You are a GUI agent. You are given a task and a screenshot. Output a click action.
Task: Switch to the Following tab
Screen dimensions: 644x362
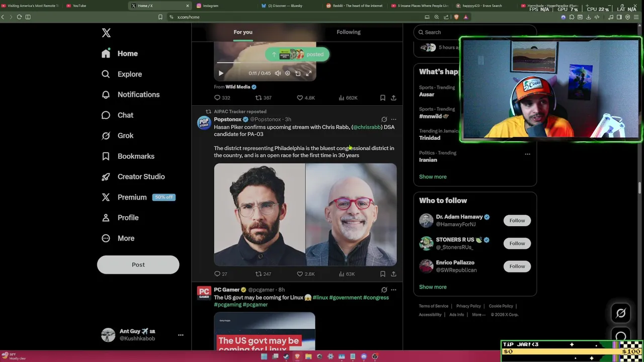point(349,32)
